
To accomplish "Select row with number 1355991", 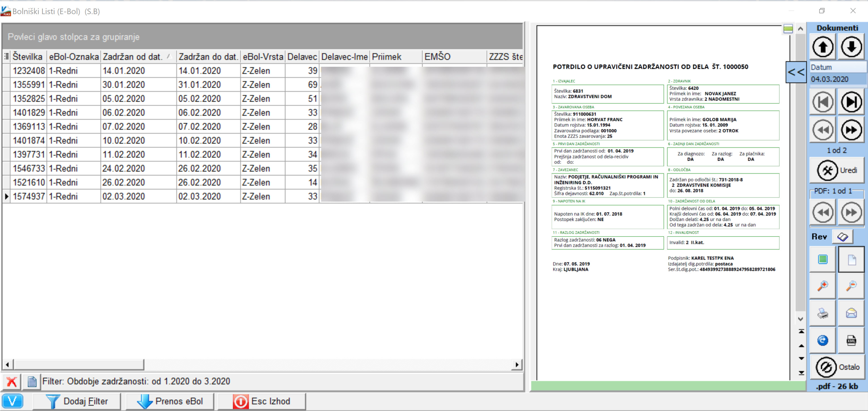I will pos(263,85).
